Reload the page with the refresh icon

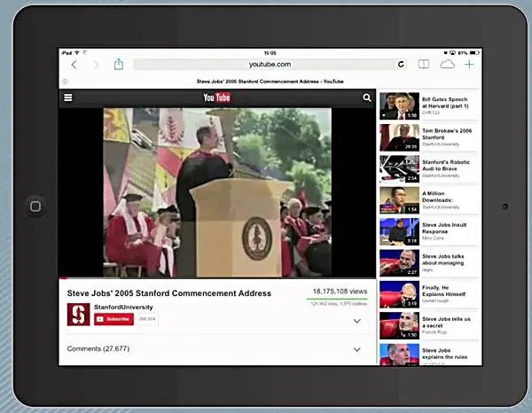401,64
